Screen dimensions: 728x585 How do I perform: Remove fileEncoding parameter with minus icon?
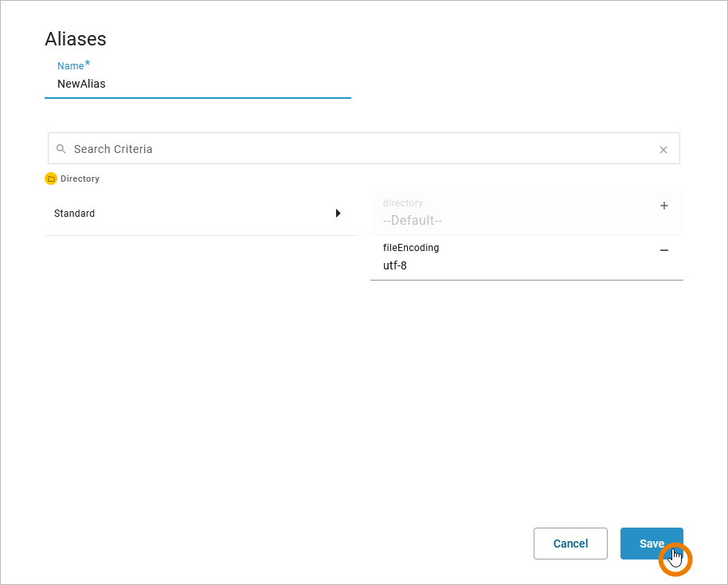coord(664,250)
